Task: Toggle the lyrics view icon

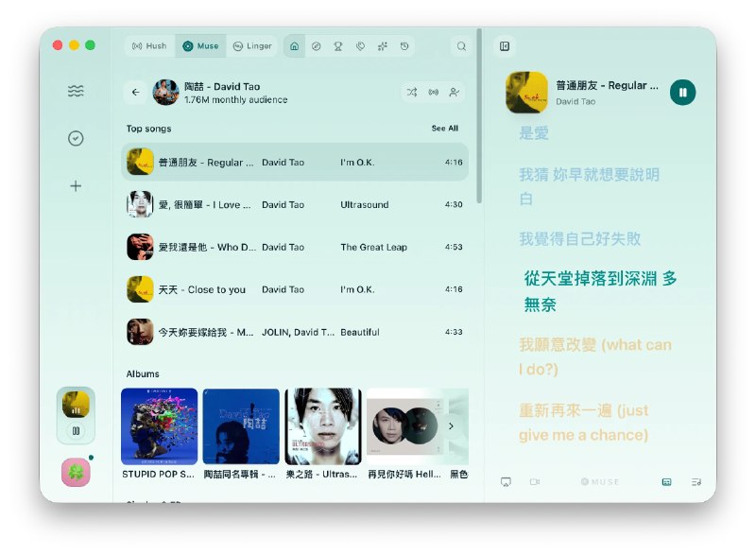Action: [667, 481]
